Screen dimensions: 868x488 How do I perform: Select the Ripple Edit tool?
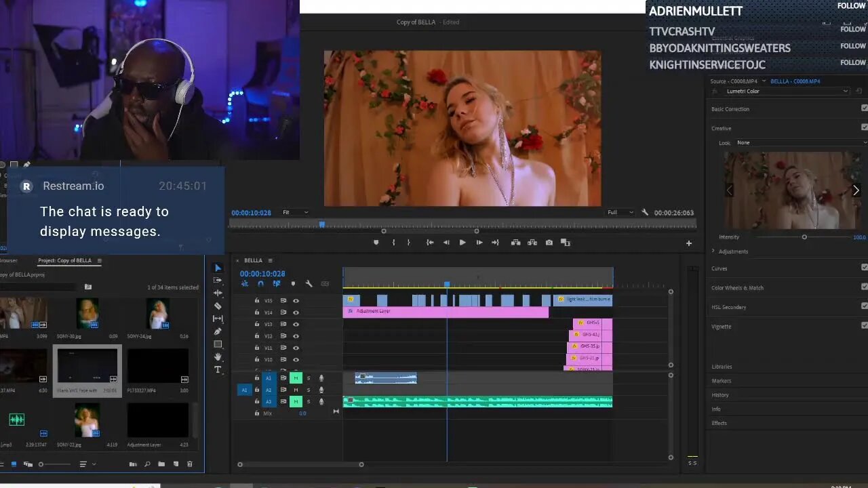(218, 293)
